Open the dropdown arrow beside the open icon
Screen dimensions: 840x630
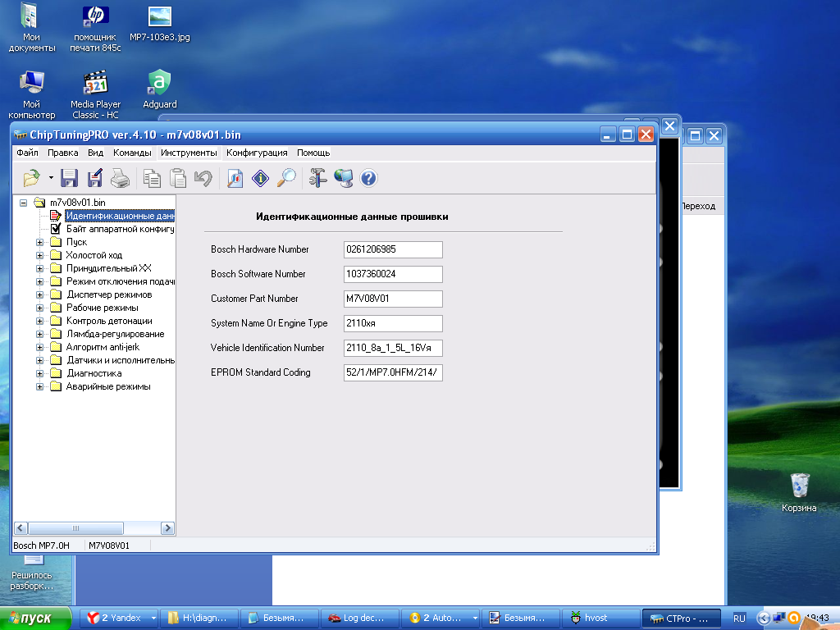tap(50, 177)
